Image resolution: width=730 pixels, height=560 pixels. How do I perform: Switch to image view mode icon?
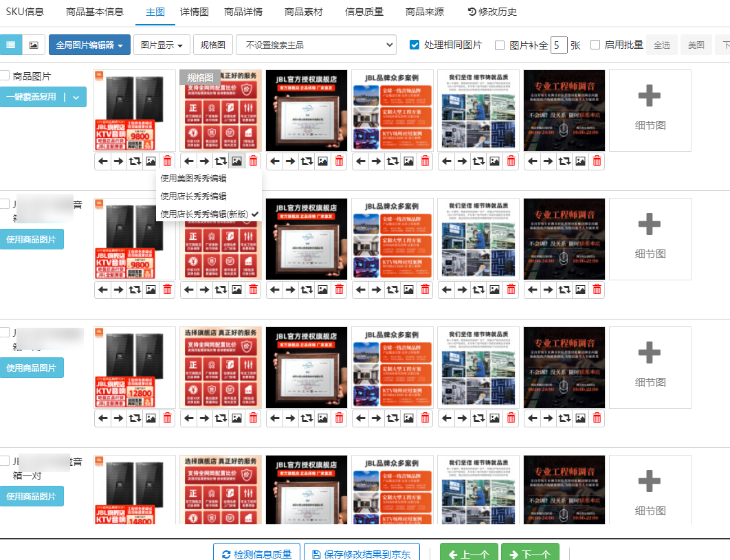click(x=34, y=45)
